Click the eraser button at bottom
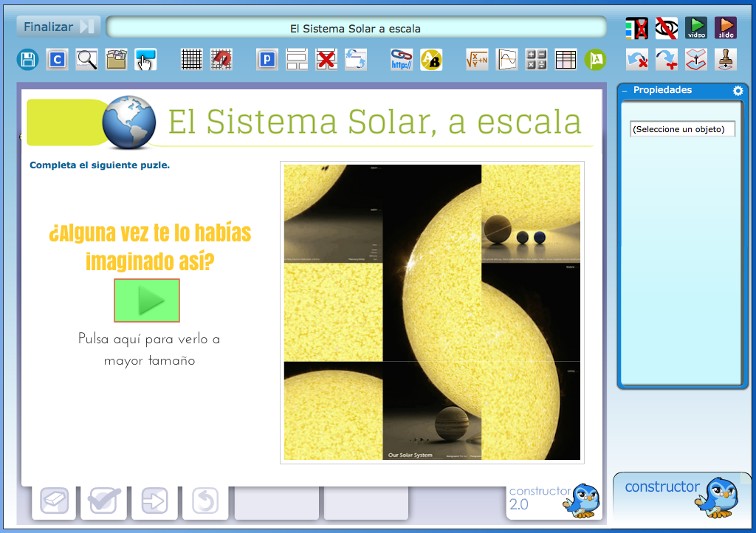 point(55,501)
